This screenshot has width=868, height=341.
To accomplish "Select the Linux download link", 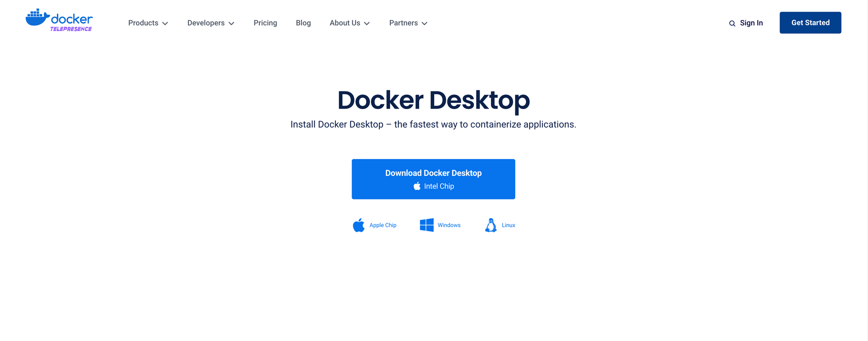I will (x=508, y=225).
